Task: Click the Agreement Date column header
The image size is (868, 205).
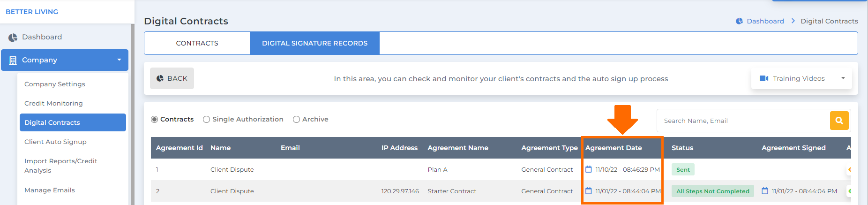Action: pos(614,148)
